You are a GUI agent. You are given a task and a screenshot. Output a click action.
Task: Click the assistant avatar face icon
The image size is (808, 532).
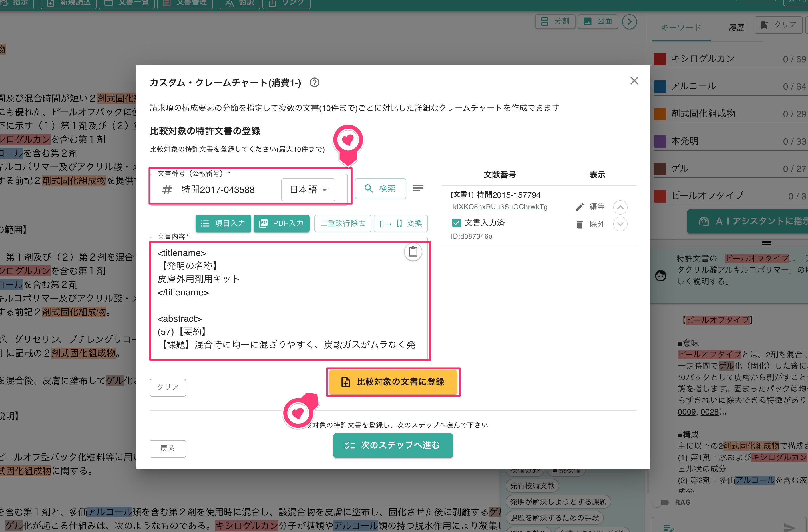pyautogui.click(x=660, y=275)
